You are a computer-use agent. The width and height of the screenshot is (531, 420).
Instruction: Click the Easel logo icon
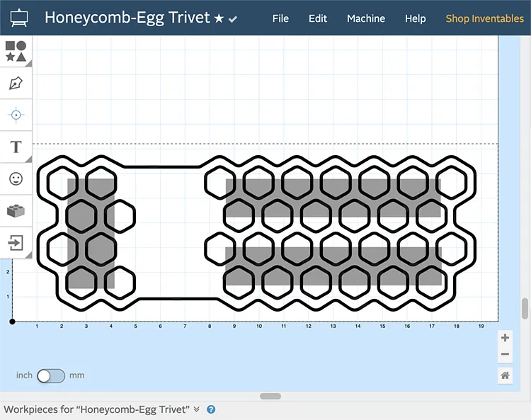pyautogui.click(x=18, y=18)
